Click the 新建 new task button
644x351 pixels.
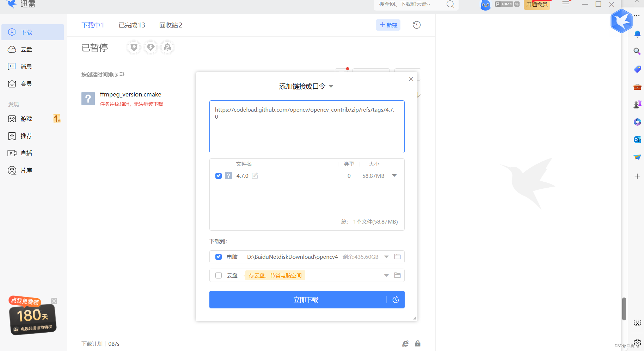pyautogui.click(x=388, y=25)
